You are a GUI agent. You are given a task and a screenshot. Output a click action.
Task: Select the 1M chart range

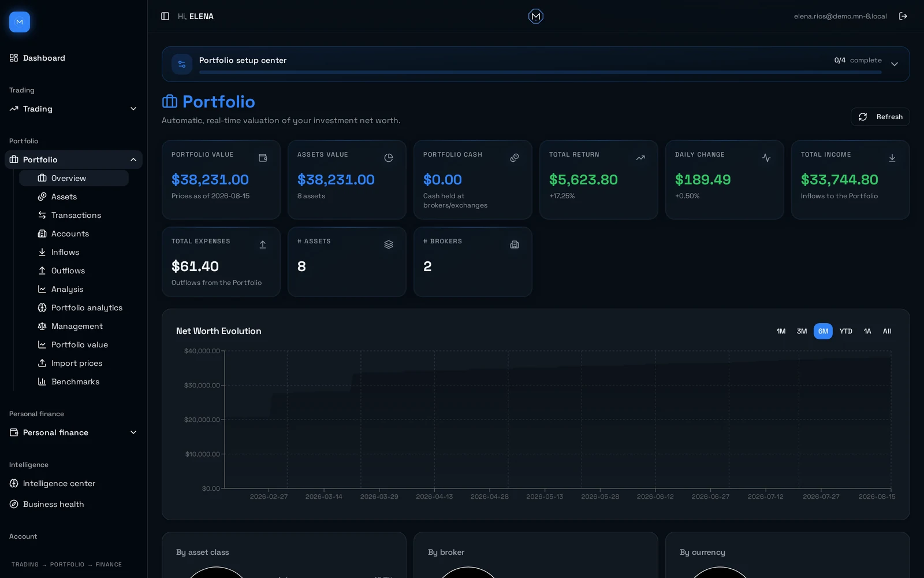tap(781, 331)
